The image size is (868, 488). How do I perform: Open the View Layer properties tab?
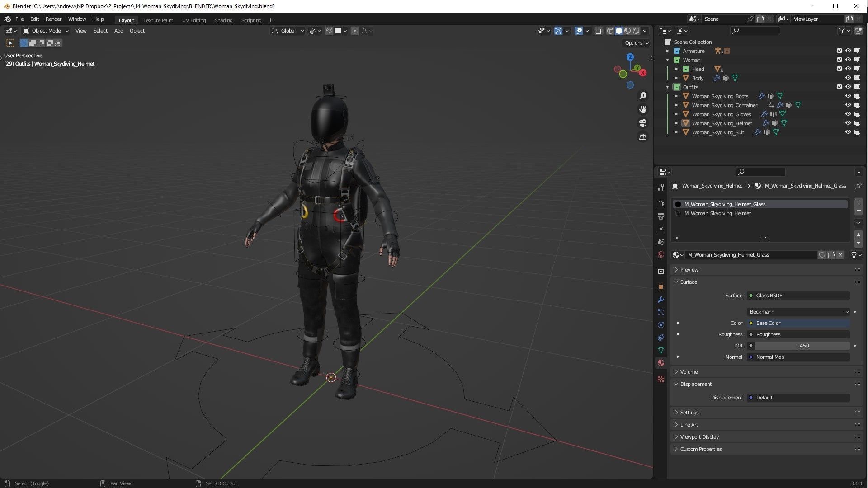661,229
